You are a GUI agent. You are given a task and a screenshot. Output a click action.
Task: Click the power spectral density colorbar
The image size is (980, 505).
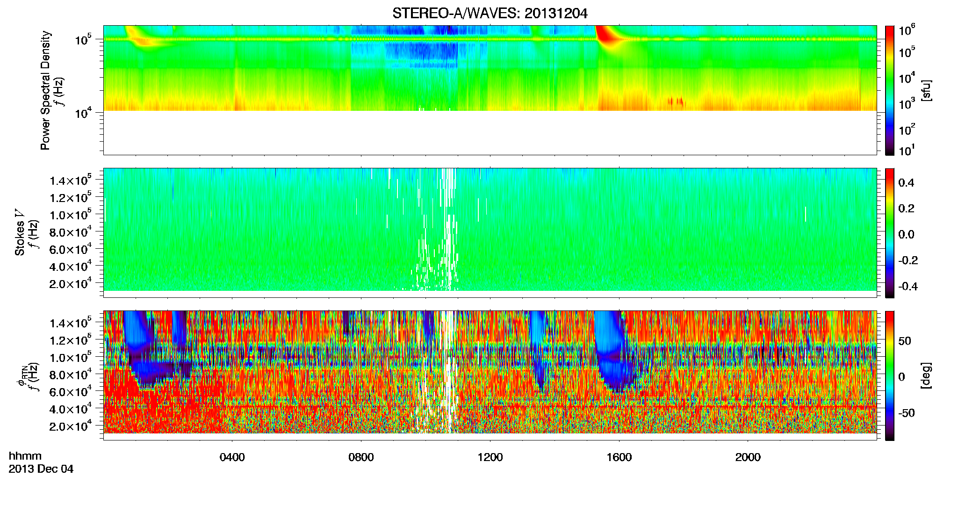pyautogui.click(x=890, y=90)
